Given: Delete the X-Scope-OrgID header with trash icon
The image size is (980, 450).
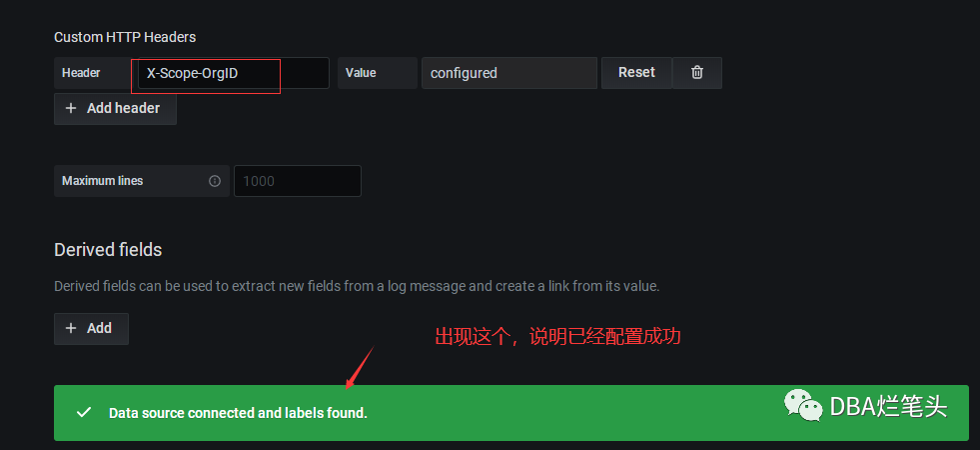Looking at the screenshot, I should click(697, 73).
